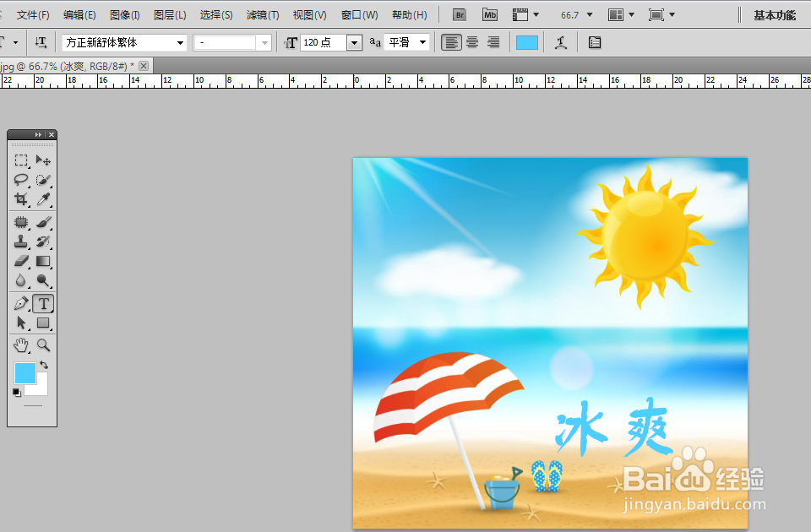The width and height of the screenshot is (811, 532).
Task: Select the Brush tool
Action: (44, 222)
